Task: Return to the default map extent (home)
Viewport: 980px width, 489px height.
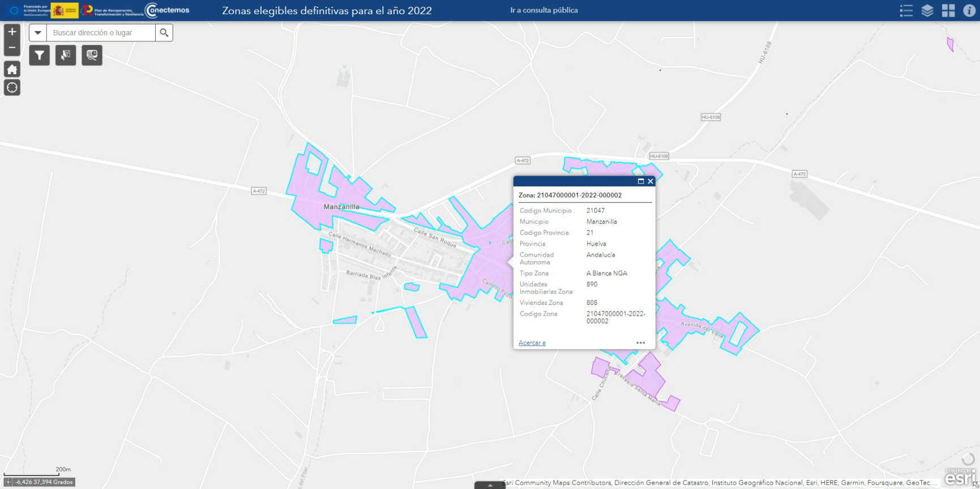Action: click(12, 70)
